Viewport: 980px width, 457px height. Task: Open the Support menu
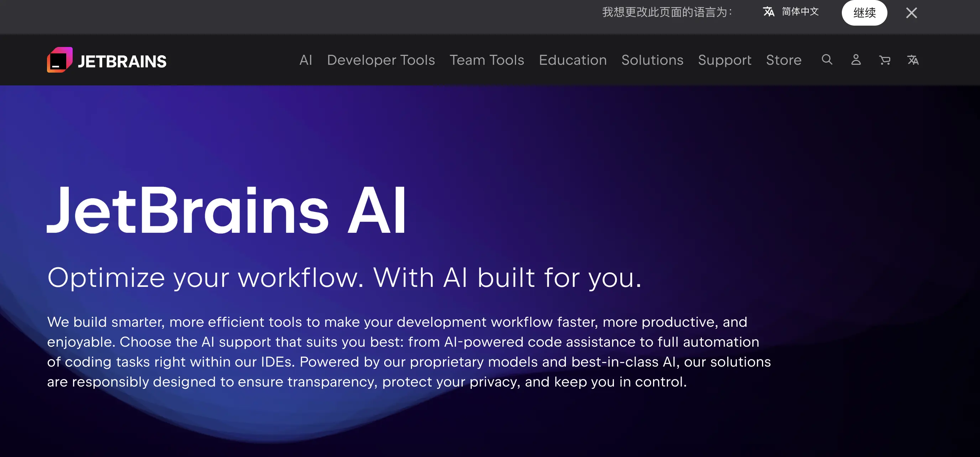[x=724, y=60]
